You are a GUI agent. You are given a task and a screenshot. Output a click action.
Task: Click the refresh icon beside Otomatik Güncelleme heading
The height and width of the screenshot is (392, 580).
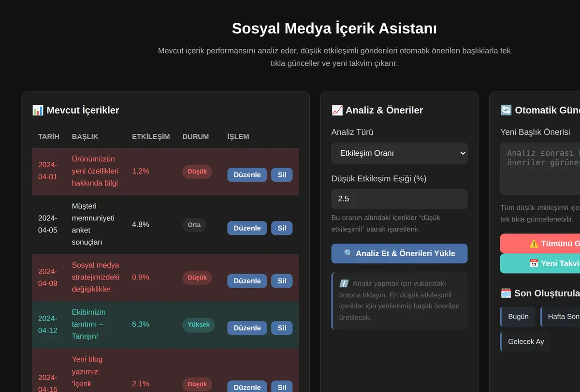point(506,110)
